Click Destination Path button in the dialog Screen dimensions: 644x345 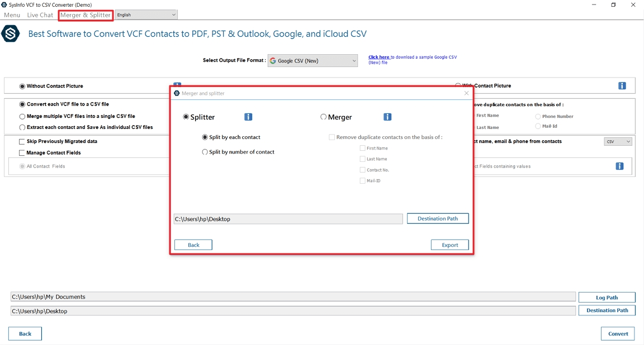(438, 219)
